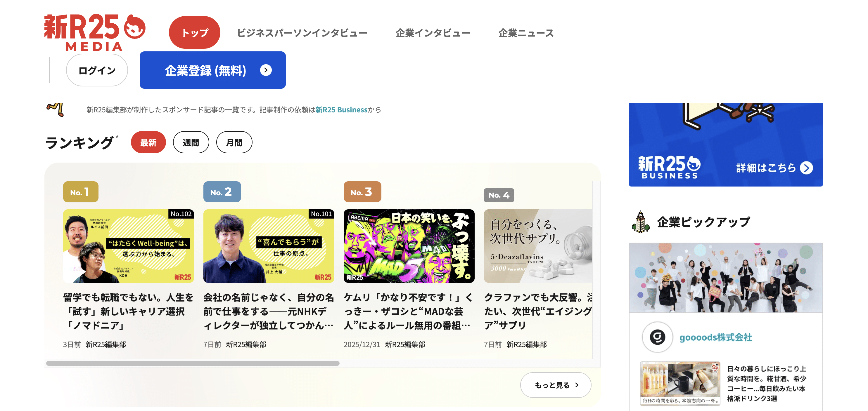
Task: Click もっと見る chevron button
Action: coord(555,385)
